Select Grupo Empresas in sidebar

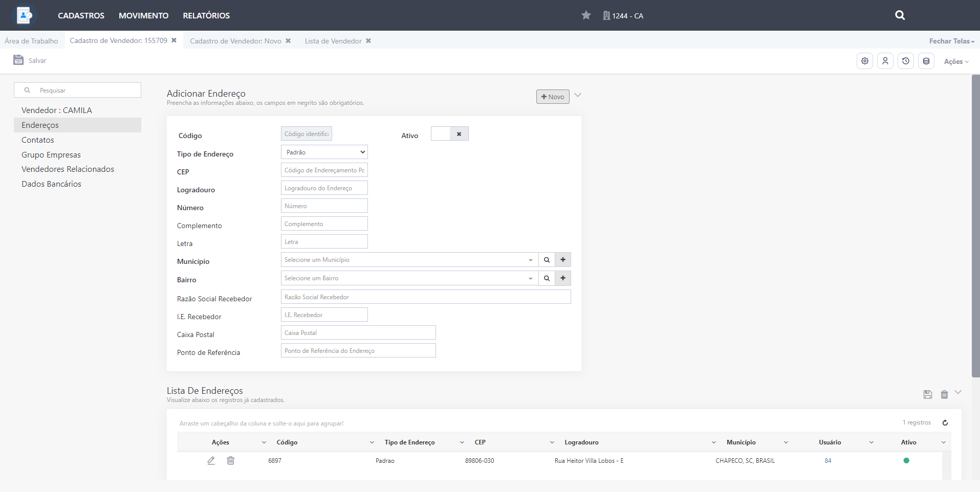(77, 155)
